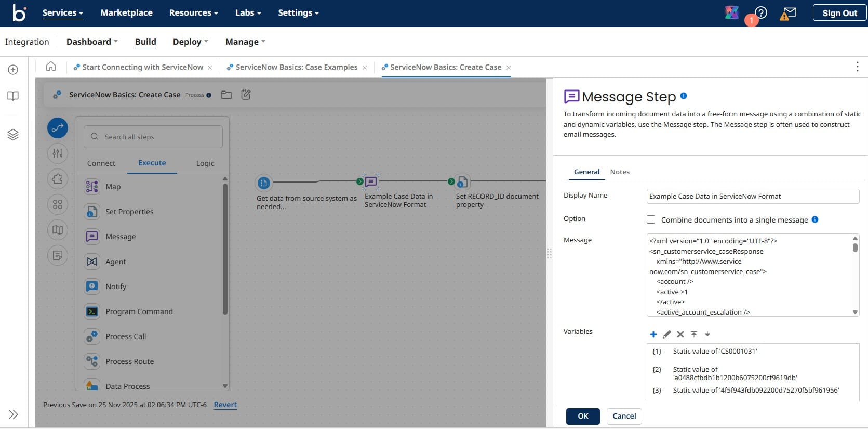This screenshot has width=868, height=429.
Task: Click the start shape on the canvas
Action: click(264, 183)
